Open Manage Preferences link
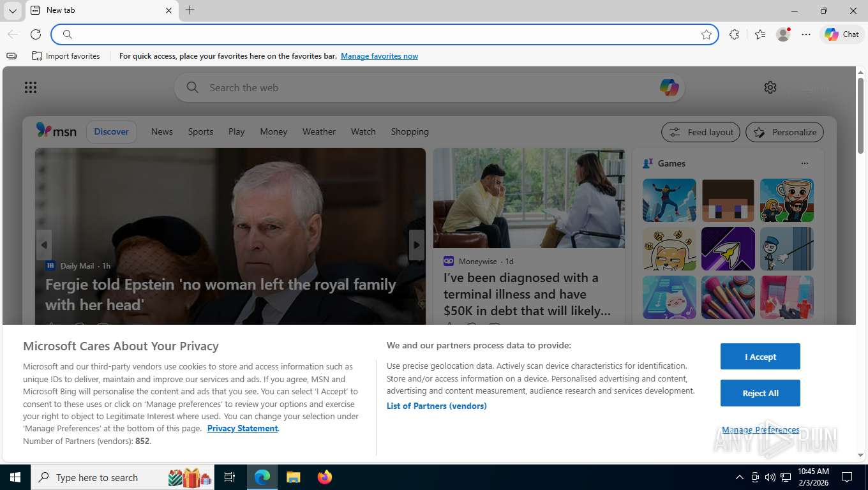This screenshot has width=868, height=490. click(x=760, y=430)
